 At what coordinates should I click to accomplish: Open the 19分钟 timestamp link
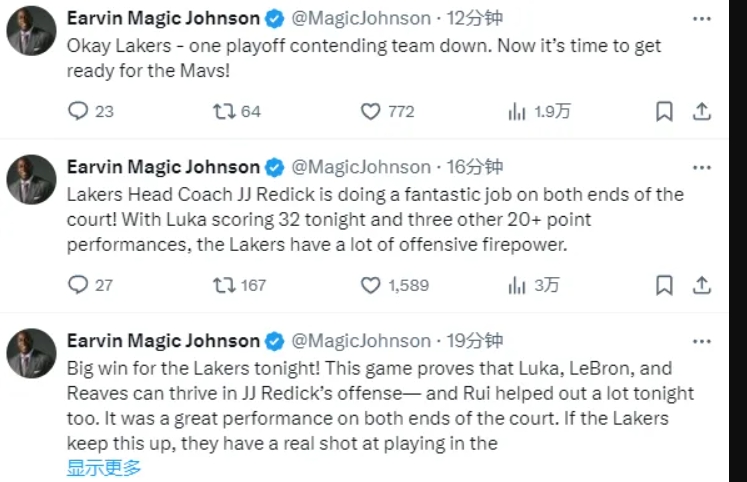474,341
